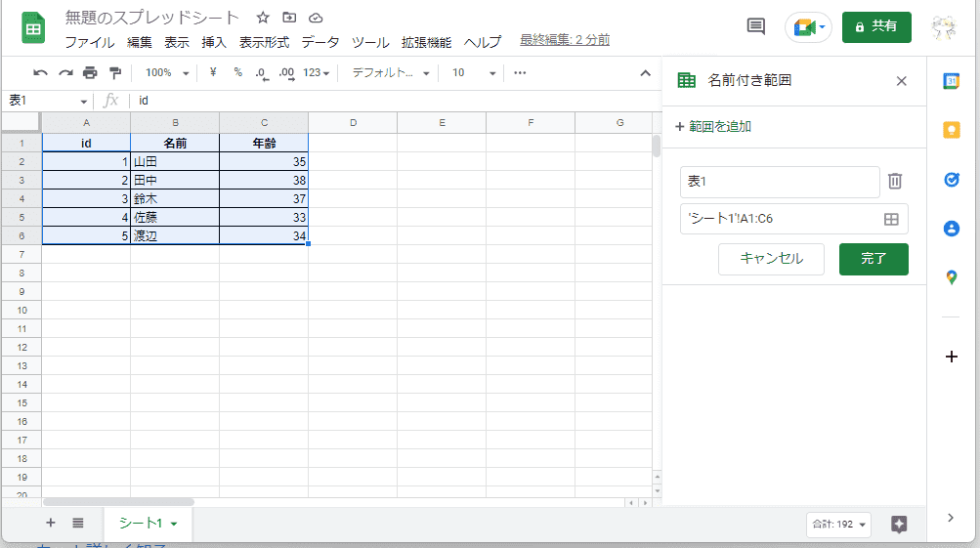Show more toolbar options
The image size is (980, 548).
pos(520,73)
